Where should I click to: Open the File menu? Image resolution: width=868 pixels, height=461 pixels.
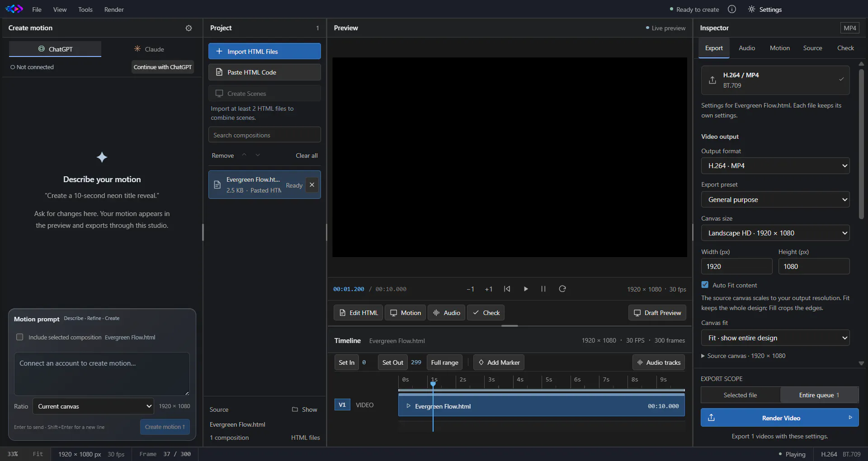click(37, 9)
